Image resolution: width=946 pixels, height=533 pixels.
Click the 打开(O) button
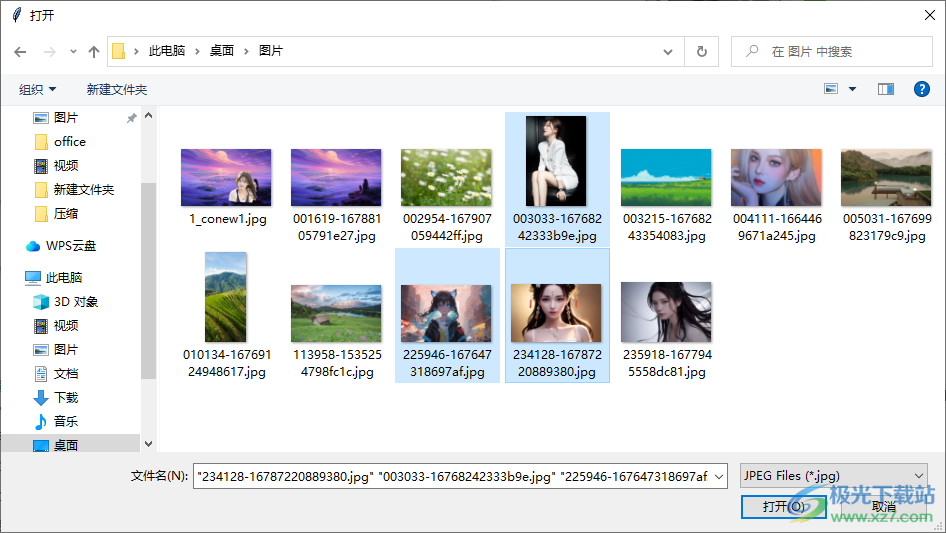pos(783,506)
